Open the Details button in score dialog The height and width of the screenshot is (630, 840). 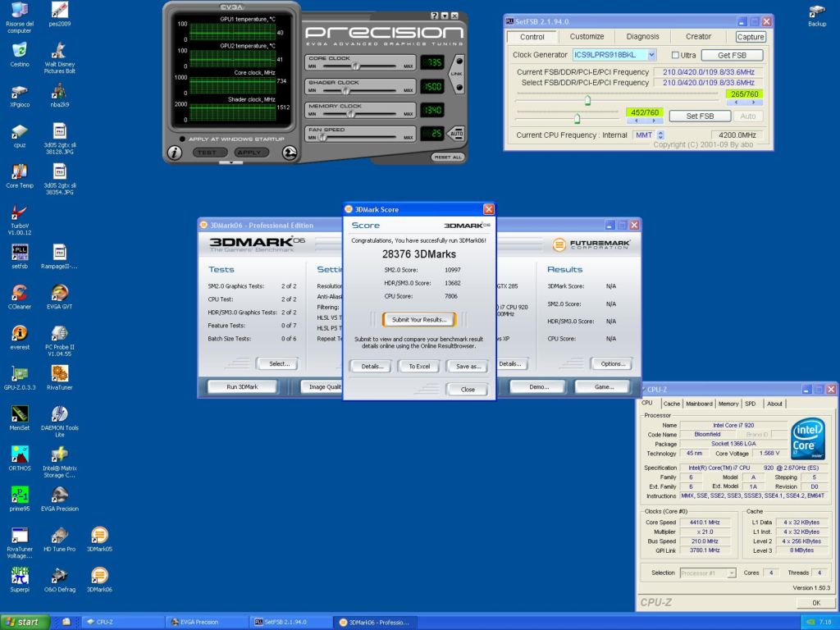click(372, 367)
